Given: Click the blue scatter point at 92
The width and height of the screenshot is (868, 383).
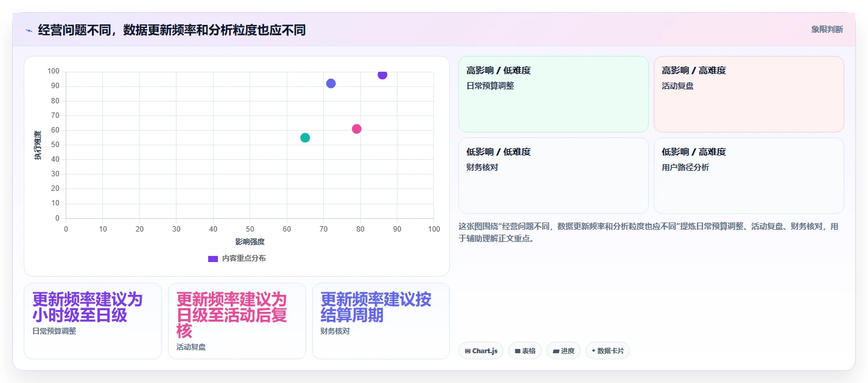Looking at the screenshot, I should pyautogui.click(x=331, y=83).
